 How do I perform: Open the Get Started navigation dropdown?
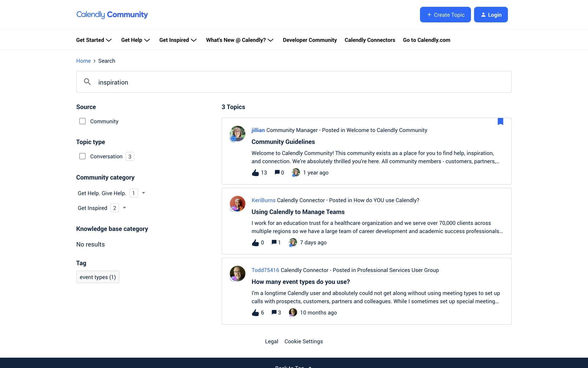click(x=94, y=40)
